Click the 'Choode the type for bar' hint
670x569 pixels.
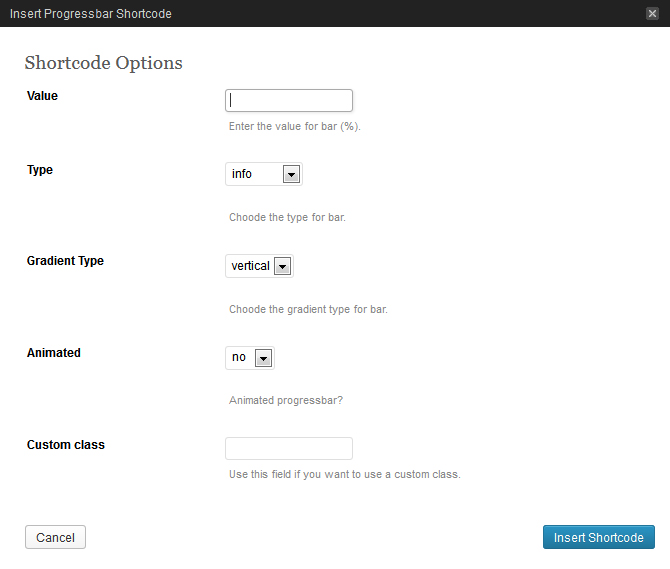click(x=287, y=217)
